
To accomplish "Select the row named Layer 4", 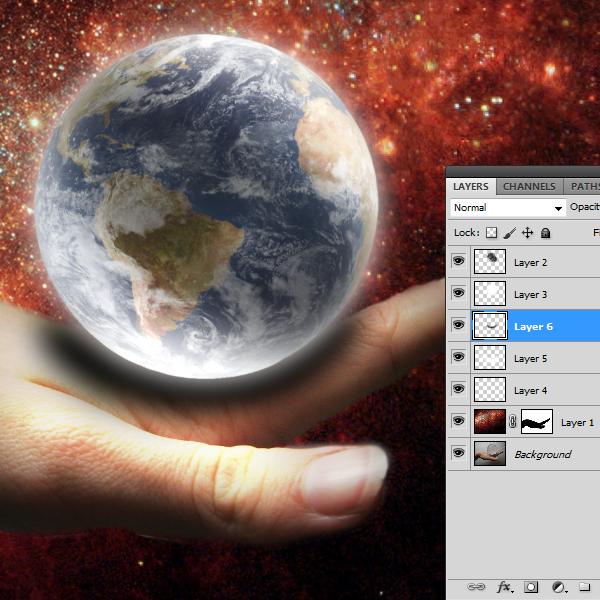I will pos(524,390).
